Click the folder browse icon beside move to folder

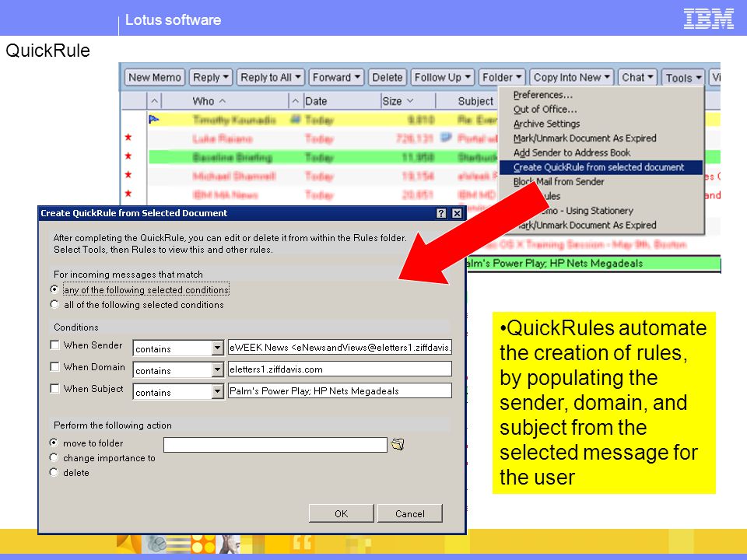click(x=398, y=444)
